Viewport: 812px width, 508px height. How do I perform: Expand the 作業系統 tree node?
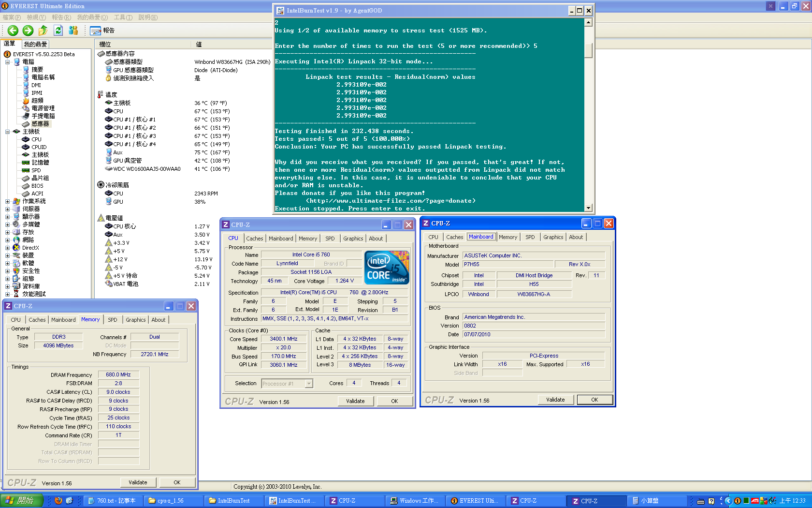pos(7,201)
